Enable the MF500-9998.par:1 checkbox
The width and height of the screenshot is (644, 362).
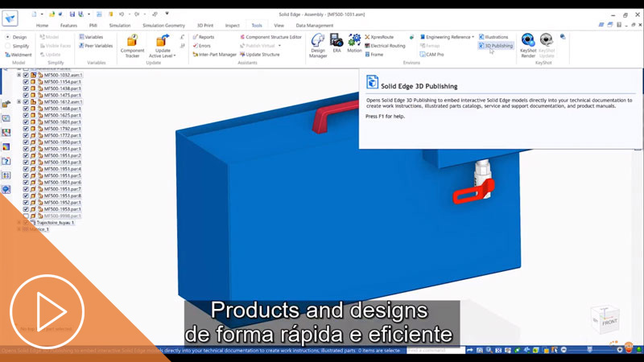pyautogui.click(x=26, y=216)
